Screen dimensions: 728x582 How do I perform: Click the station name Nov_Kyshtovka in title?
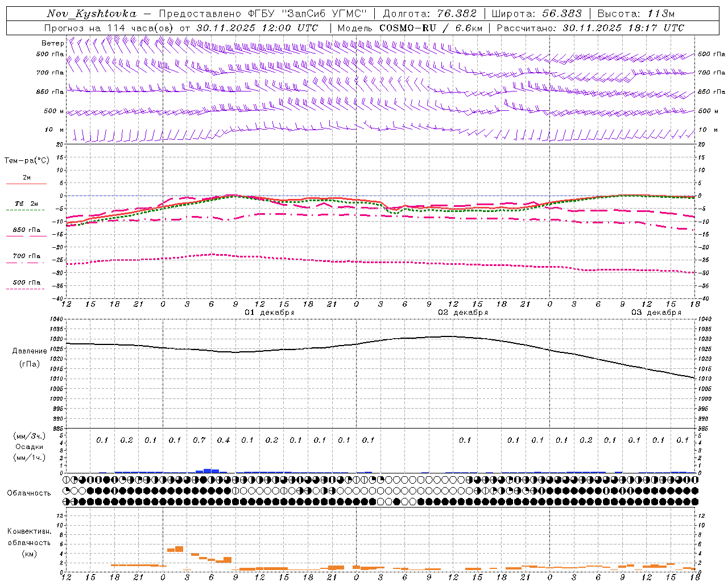[92, 14]
